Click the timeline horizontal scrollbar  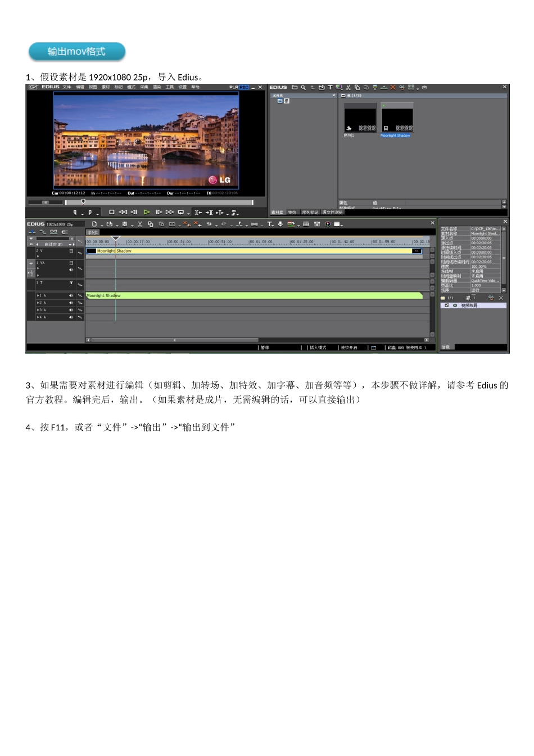click(x=174, y=340)
